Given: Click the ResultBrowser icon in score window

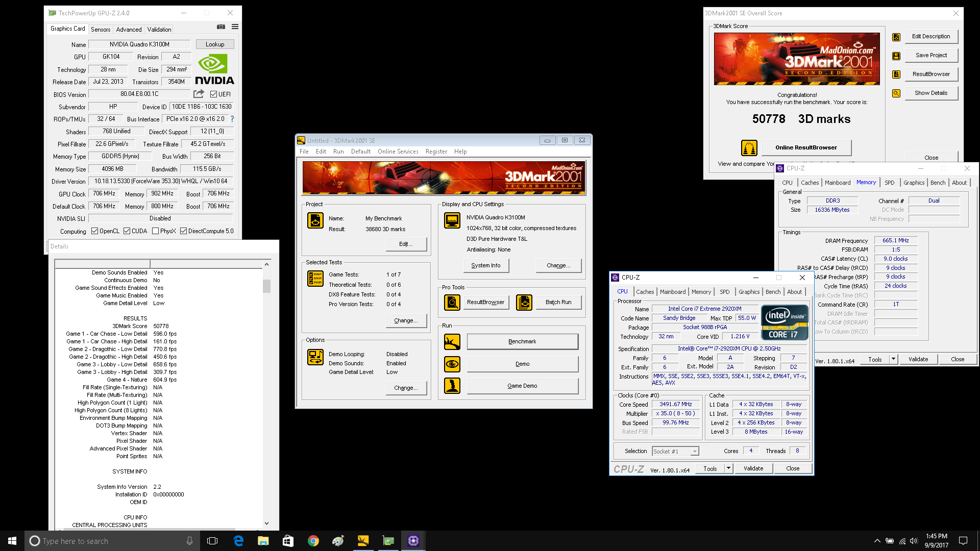Looking at the screenshot, I should (896, 74).
